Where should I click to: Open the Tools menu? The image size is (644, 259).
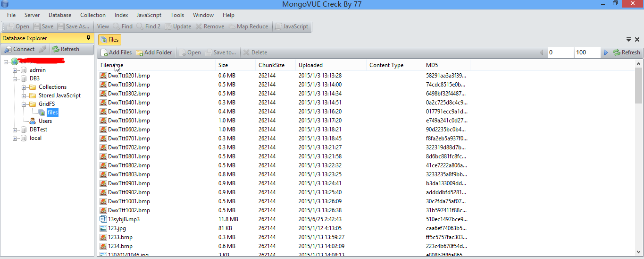(177, 15)
